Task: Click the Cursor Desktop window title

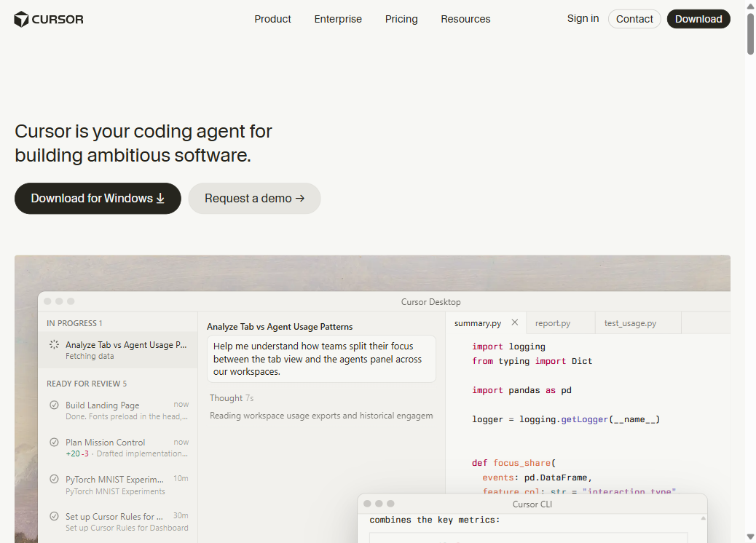Action: pos(430,302)
